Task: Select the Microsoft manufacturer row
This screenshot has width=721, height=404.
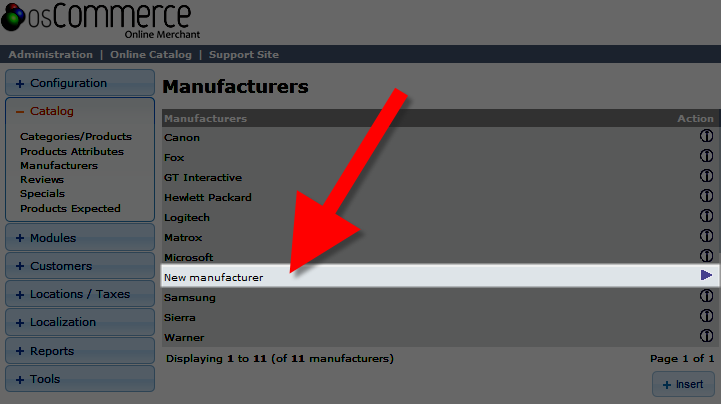Action: tap(188, 257)
